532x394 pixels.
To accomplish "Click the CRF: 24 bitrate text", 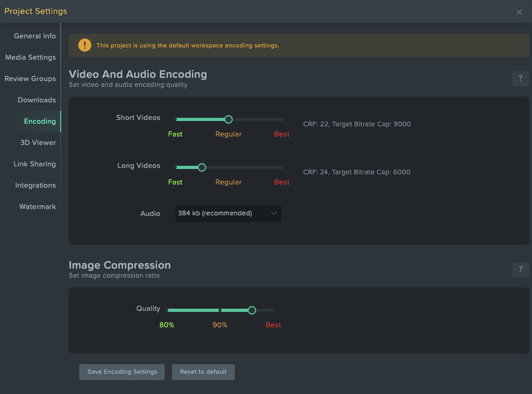I will coord(357,172).
